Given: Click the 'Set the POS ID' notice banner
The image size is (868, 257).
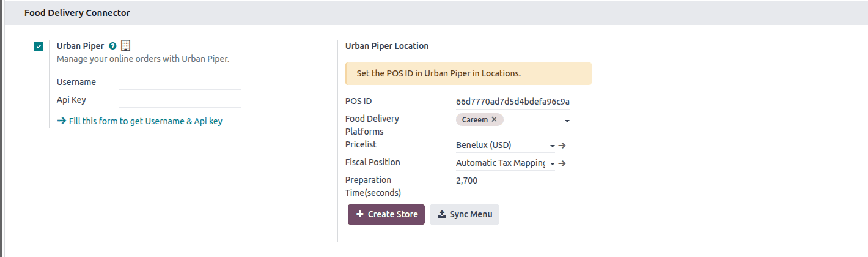Looking at the screenshot, I should (468, 73).
